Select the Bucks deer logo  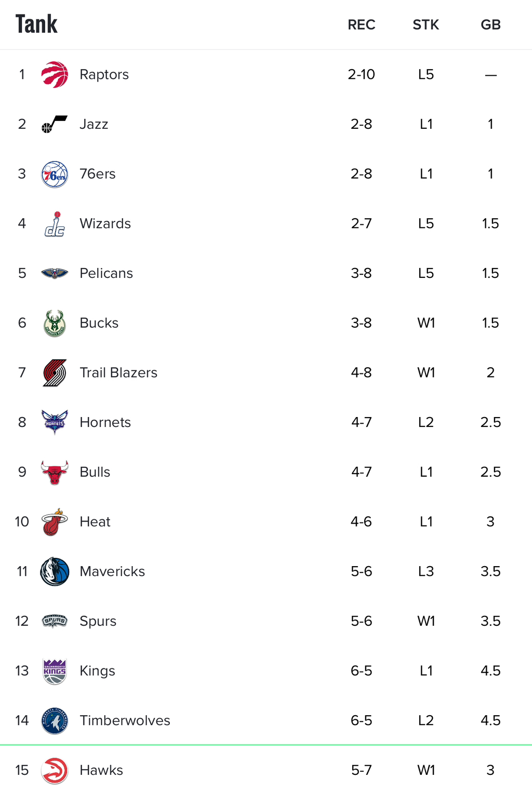[x=55, y=323]
